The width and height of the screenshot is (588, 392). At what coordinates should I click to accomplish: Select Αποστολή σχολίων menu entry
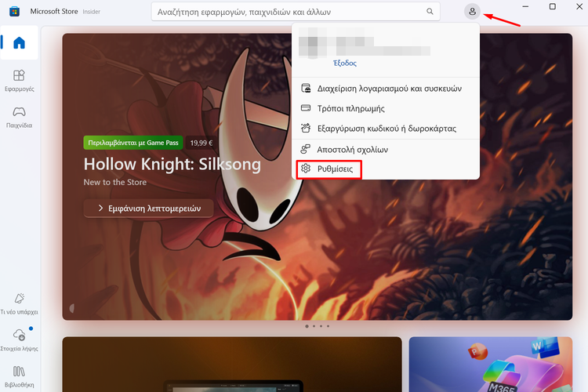tap(386, 149)
